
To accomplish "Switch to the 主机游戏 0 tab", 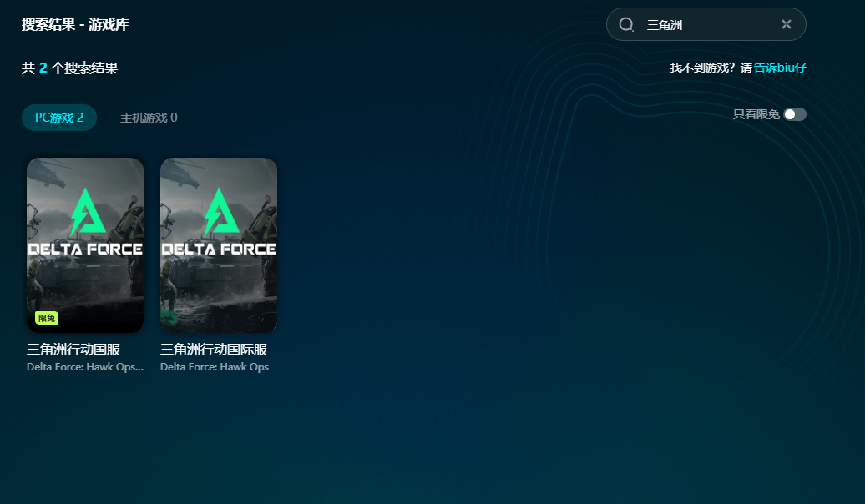I will (149, 118).
